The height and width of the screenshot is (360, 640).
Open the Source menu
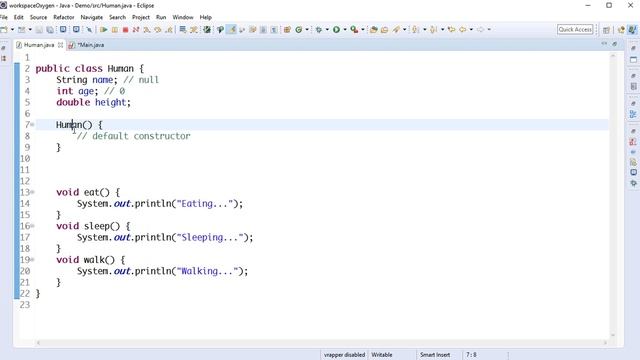click(38, 17)
